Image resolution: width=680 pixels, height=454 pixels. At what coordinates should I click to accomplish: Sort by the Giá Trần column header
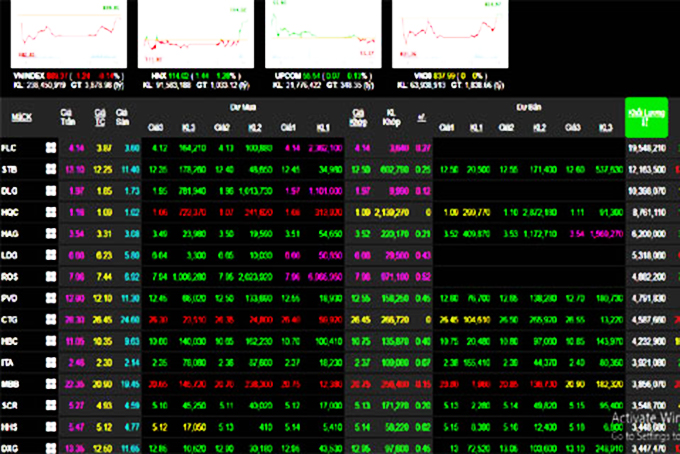(x=74, y=116)
